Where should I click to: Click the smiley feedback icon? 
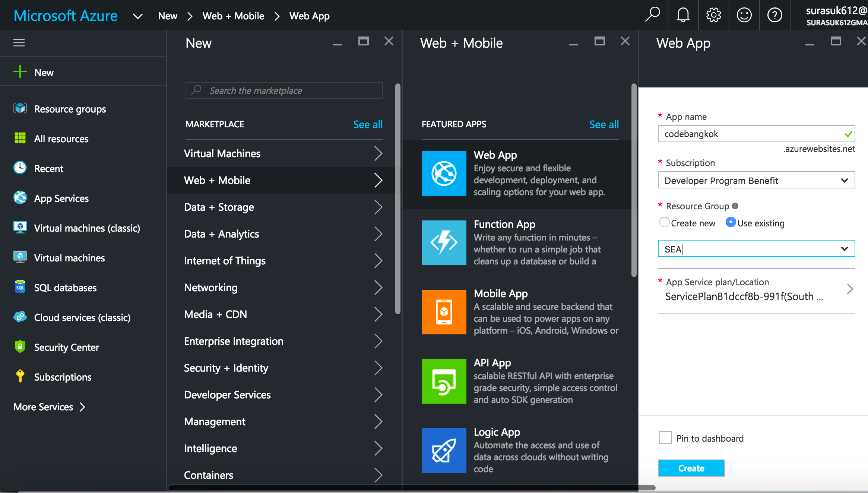point(744,15)
